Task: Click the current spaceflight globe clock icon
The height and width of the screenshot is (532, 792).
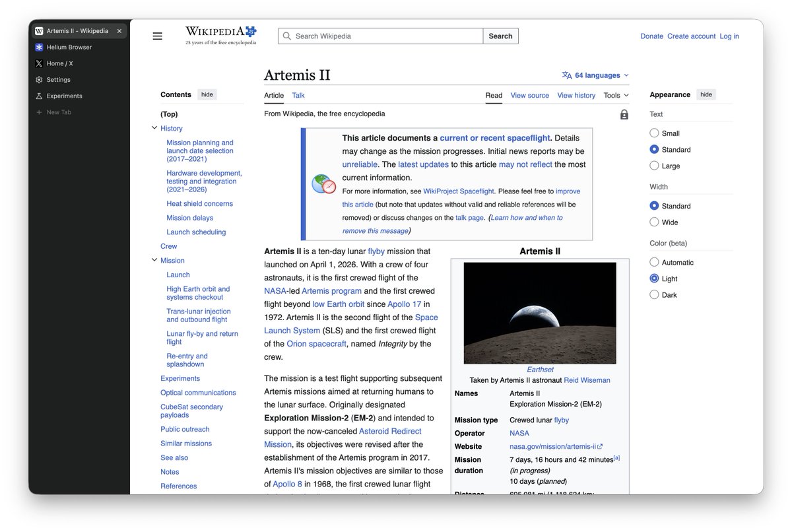Action: (324, 184)
